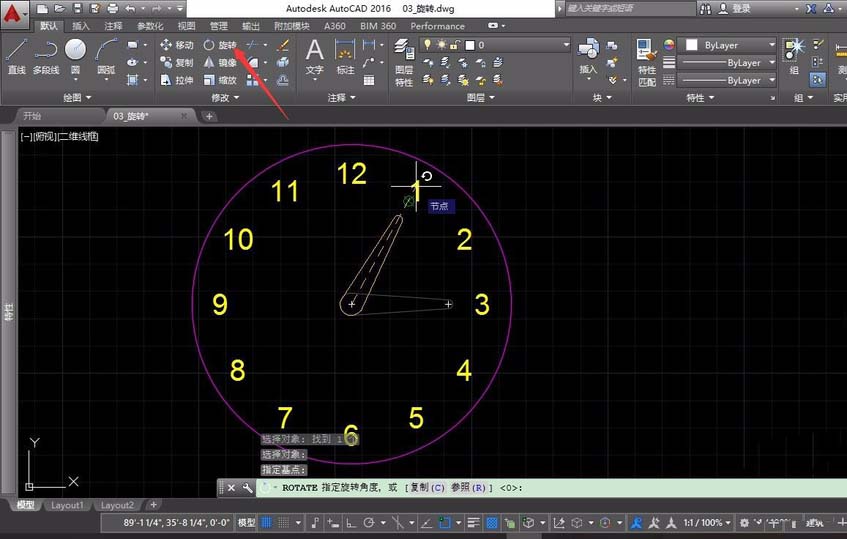
Task: Open new drawing tab with plus button
Action: click(x=209, y=116)
